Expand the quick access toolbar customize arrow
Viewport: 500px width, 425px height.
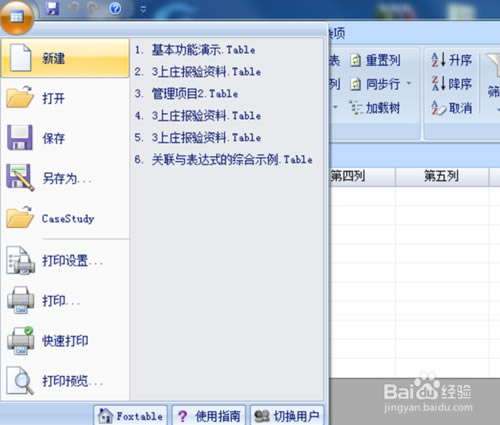coord(143,9)
